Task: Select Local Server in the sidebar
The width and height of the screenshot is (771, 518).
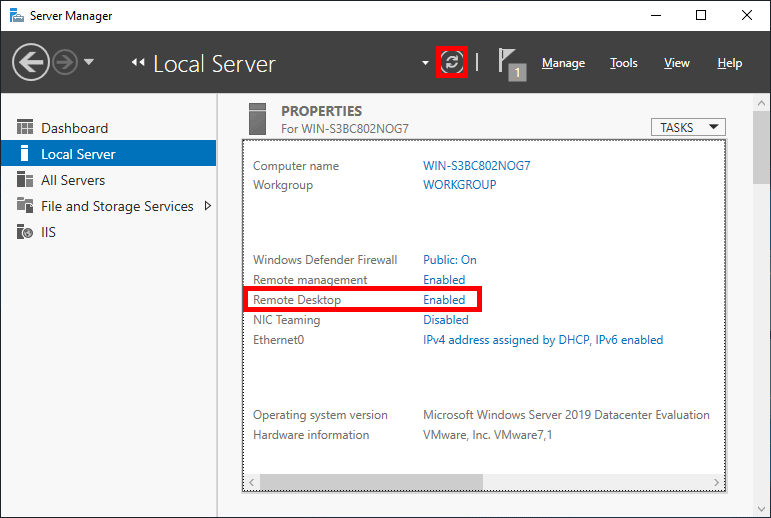Action: (78, 154)
